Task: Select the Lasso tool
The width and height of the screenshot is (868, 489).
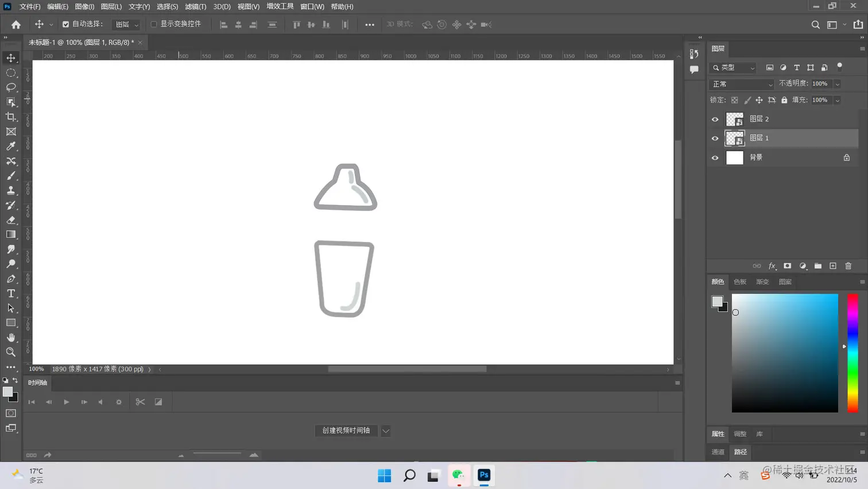Action: click(10, 87)
